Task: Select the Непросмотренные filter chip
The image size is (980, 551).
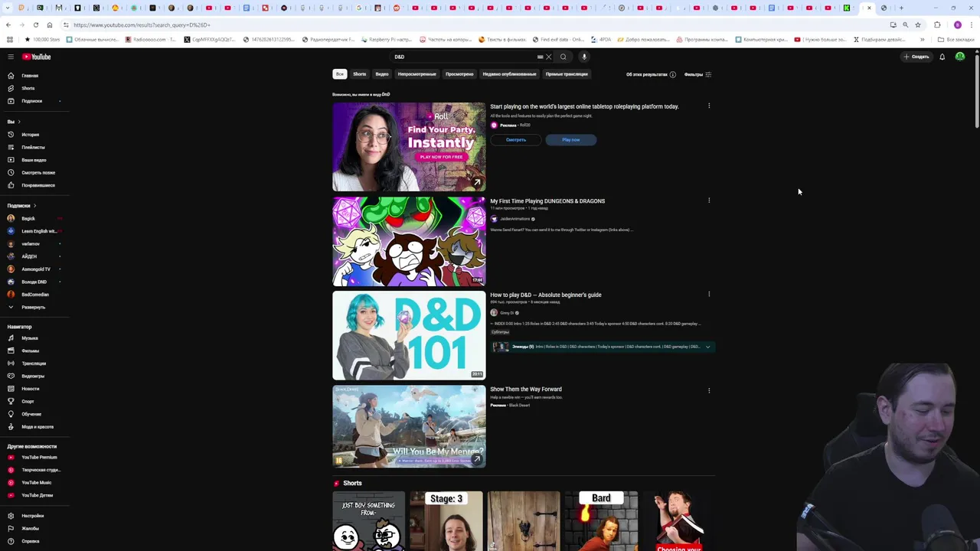Action: point(416,74)
